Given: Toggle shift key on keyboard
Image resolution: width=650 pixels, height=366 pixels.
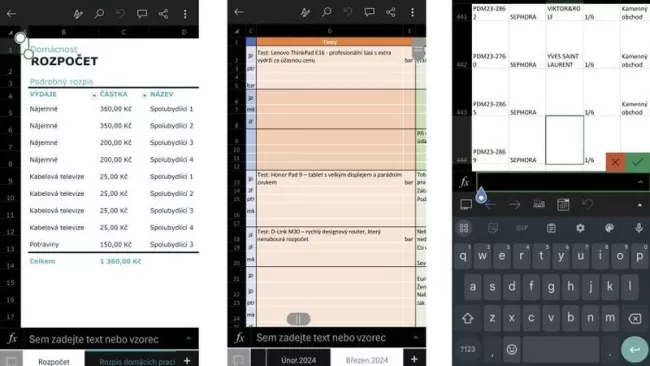Looking at the screenshot, I should point(468,318).
